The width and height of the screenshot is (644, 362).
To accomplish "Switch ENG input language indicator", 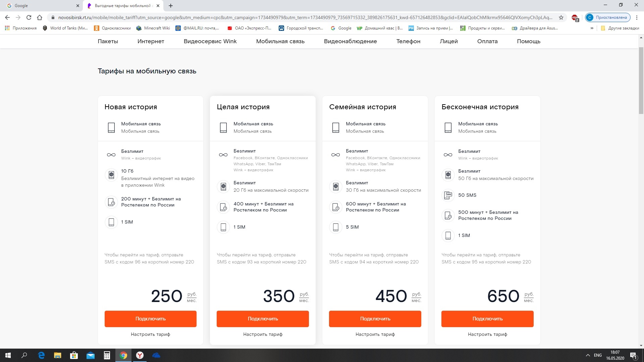I will (598, 355).
